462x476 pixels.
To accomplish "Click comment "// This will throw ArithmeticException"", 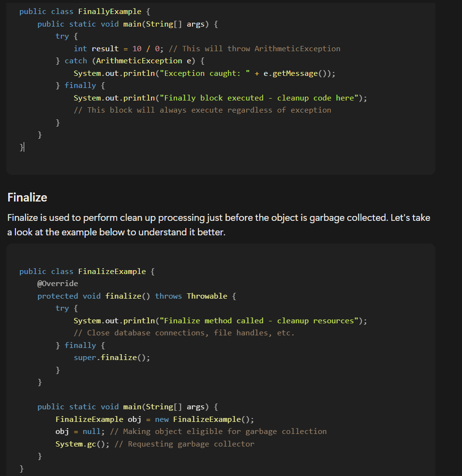I will pyautogui.click(x=254, y=49).
